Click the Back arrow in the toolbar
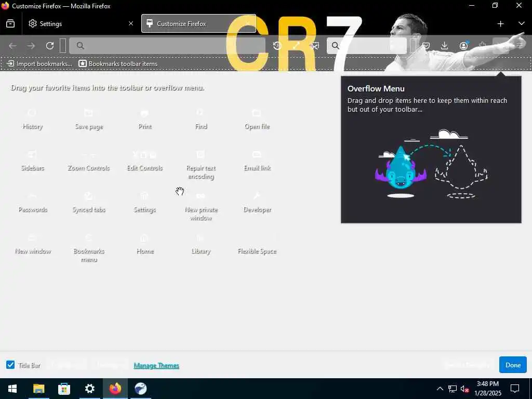The width and height of the screenshot is (532, 399). 12,46
